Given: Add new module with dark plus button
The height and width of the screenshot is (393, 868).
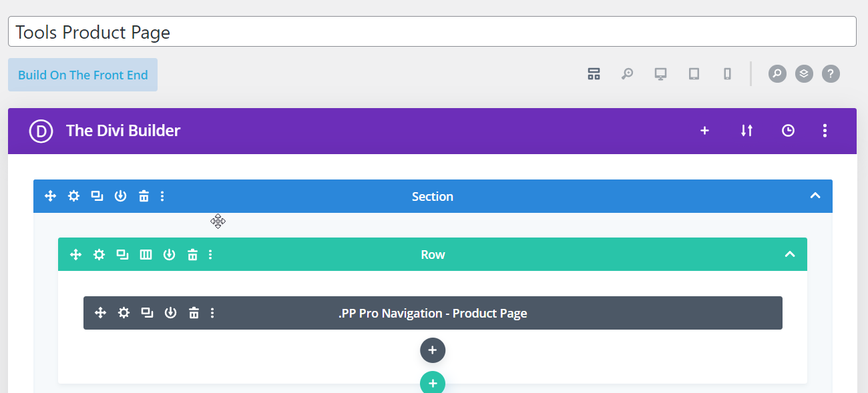Looking at the screenshot, I should pyautogui.click(x=433, y=350).
